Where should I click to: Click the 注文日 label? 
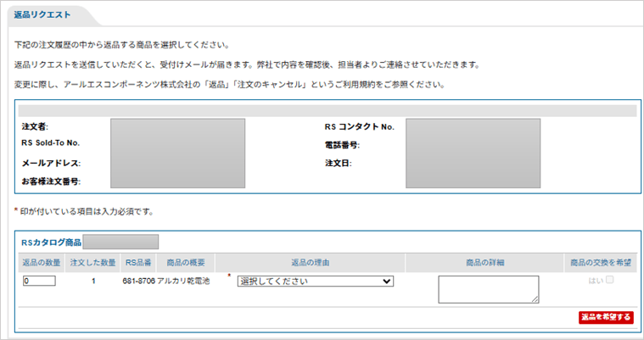point(338,164)
